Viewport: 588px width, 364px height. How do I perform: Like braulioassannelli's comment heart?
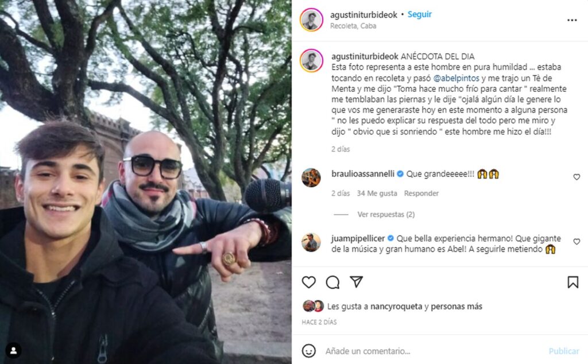577,177
